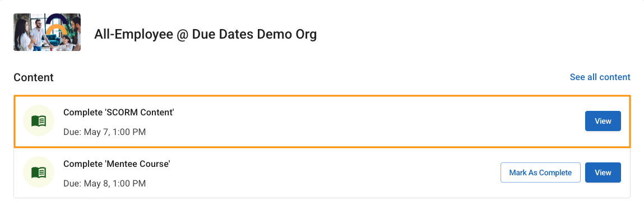Select the Complete 'Mentee Course' title
This screenshot has height=210, width=644.
117,164
